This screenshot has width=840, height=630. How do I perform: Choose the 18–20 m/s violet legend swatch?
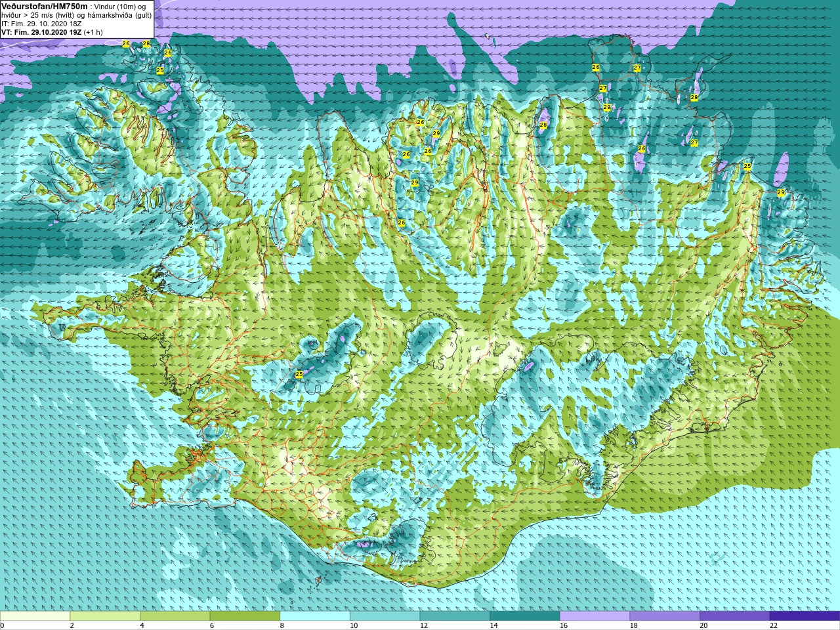click(x=665, y=616)
